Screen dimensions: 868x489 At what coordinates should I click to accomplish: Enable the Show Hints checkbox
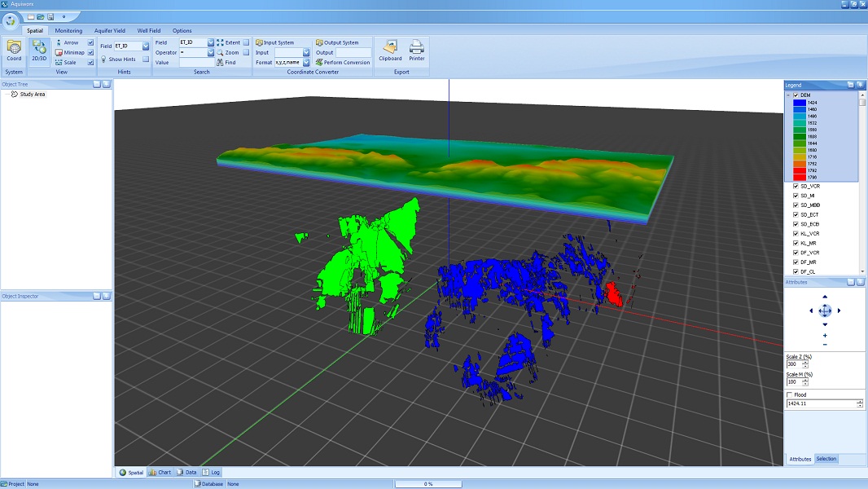[146, 59]
